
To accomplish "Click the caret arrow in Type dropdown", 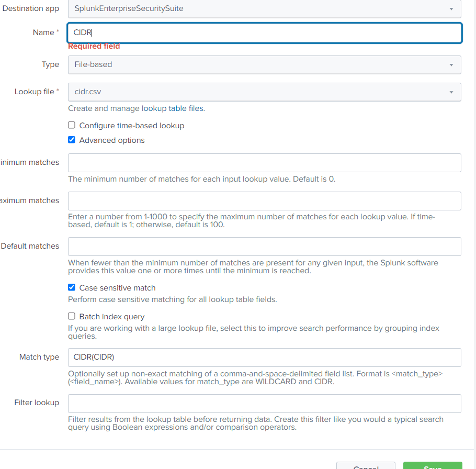I will coord(451,65).
